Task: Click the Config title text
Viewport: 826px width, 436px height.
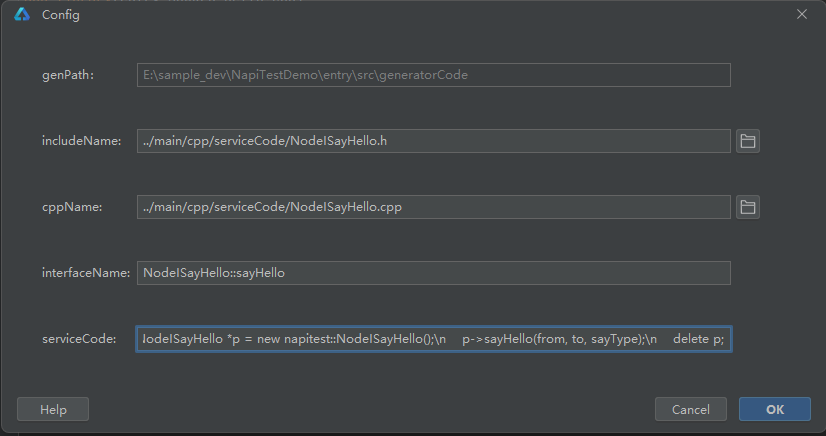Action: coord(60,15)
